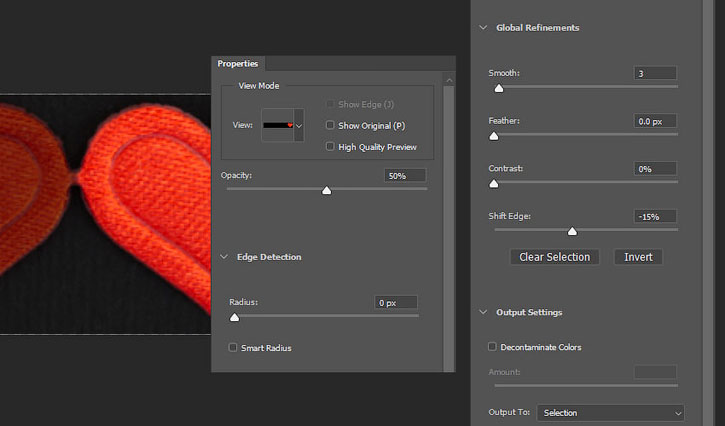Collapse the Global Refinements section

pos(484,28)
